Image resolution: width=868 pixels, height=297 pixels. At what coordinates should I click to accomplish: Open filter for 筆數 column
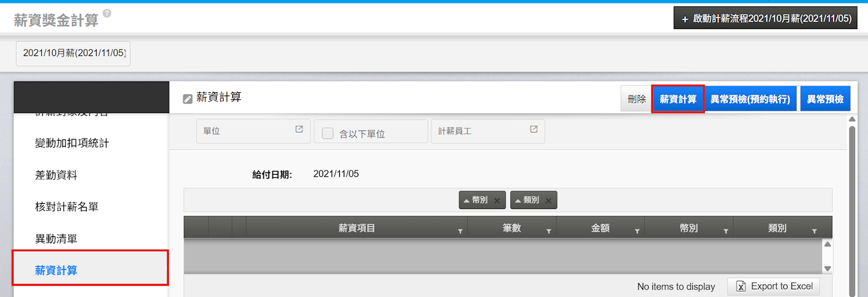[x=548, y=231]
